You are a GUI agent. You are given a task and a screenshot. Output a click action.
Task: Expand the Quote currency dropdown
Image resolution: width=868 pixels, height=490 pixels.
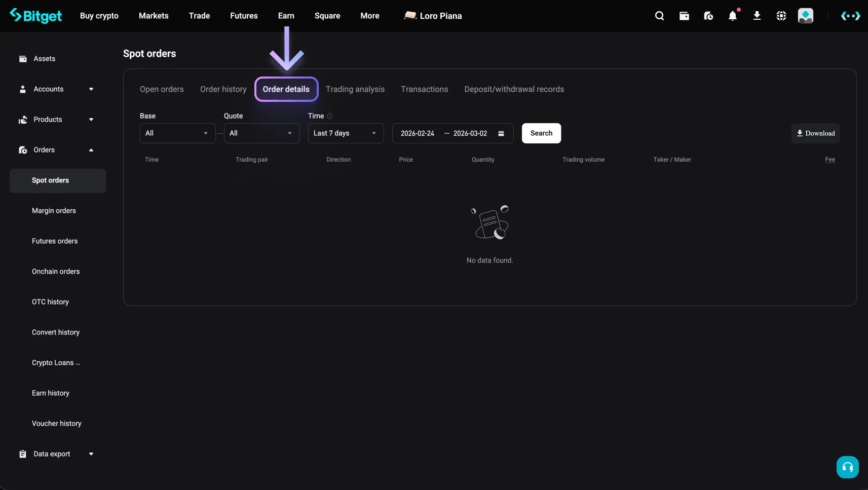[261, 133]
